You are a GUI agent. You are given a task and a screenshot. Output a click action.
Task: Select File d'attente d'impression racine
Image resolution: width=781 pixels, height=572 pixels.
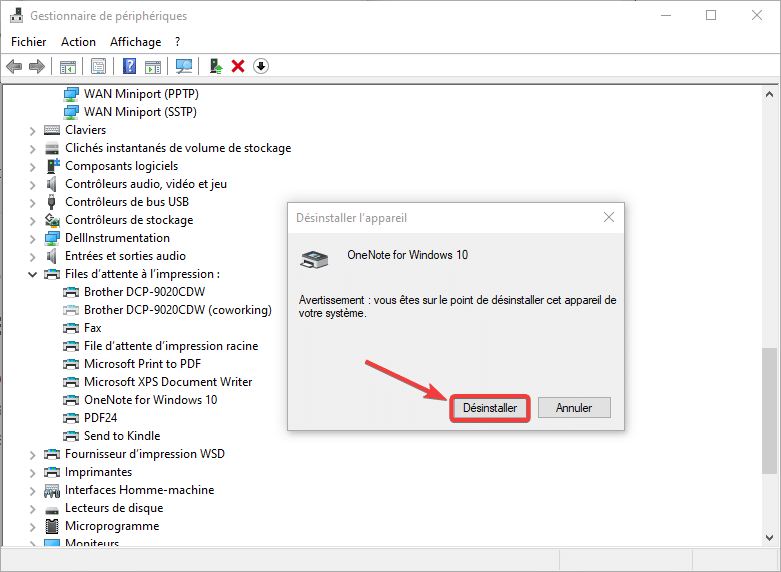pos(171,346)
